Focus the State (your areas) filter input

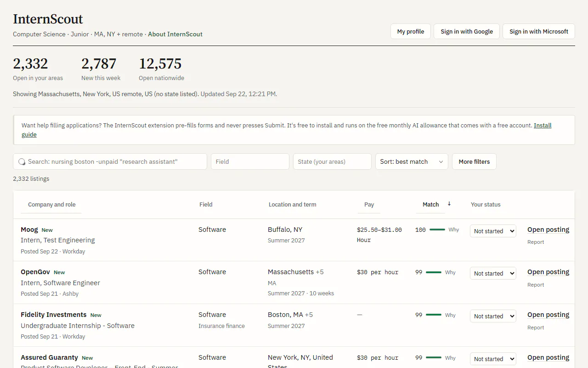pos(332,161)
